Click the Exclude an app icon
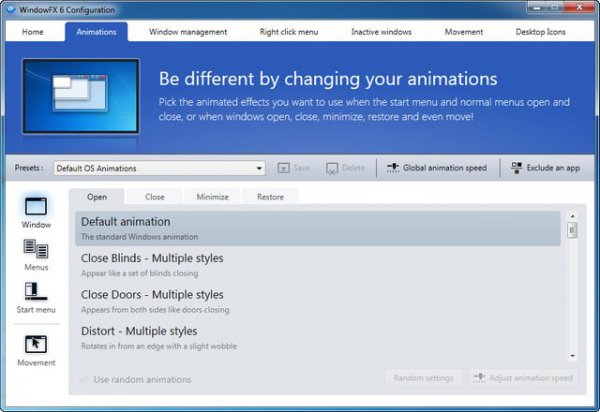Viewport: 600px width, 412px height. (516, 168)
